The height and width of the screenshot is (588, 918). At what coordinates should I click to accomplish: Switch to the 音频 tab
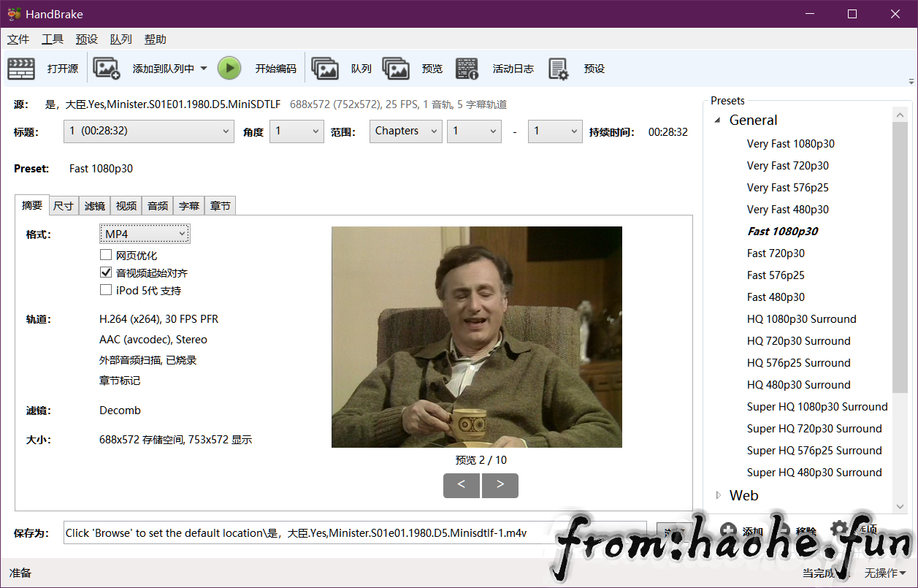click(x=158, y=206)
